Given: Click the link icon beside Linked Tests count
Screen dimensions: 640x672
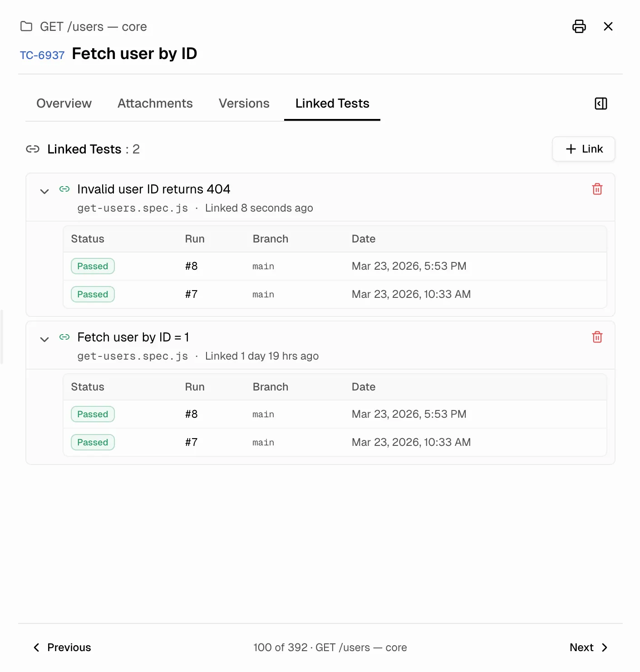Looking at the screenshot, I should (x=32, y=149).
